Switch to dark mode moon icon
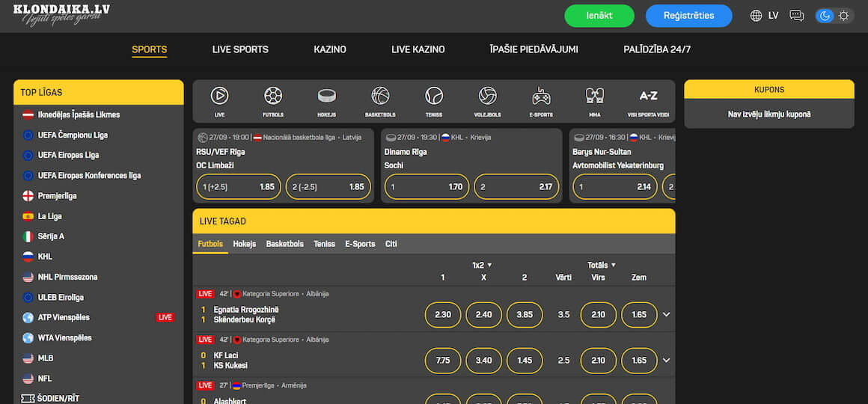Screen dimensions: 868x404 click(x=825, y=16)
